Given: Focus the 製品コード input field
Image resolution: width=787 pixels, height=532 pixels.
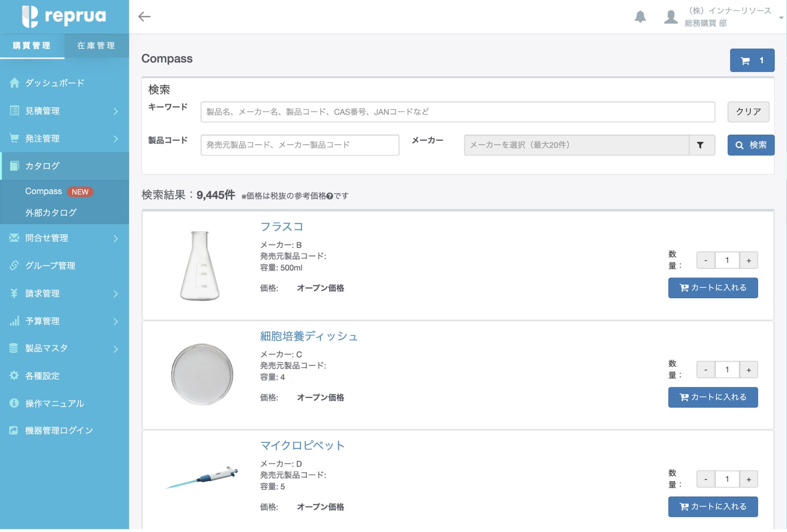Looking at the screenshot, I should click(x=300, y=145).
